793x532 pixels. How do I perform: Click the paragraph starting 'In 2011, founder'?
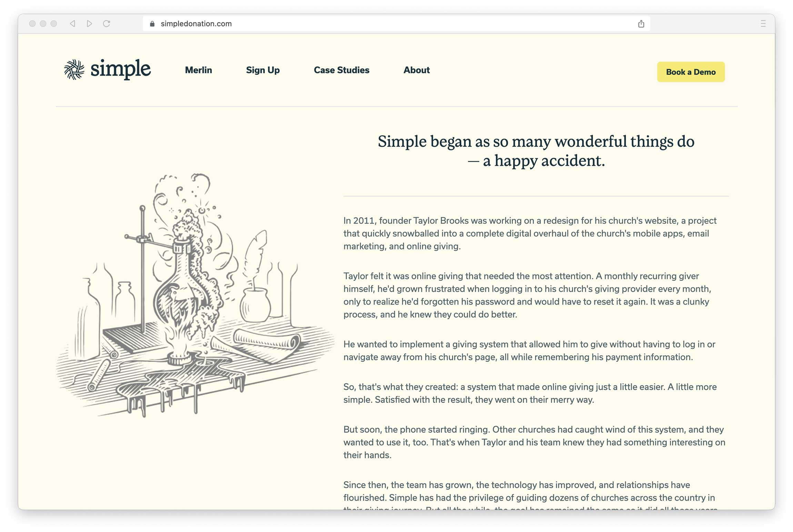(530, 233)
